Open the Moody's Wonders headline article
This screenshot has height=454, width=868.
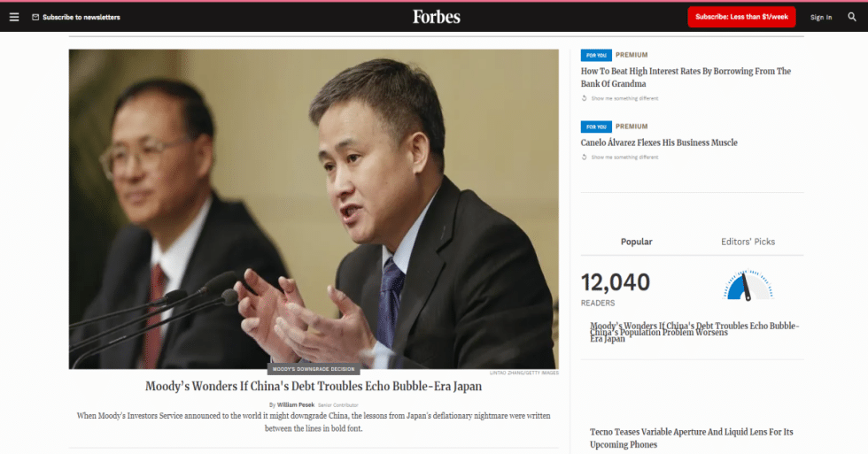(314, 386)
